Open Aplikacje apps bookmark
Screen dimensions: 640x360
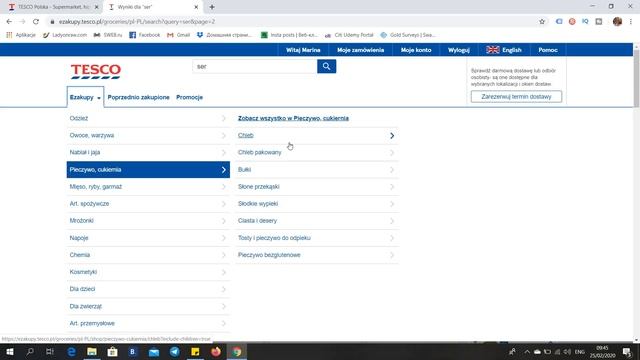pyautogui.click(x=21, y=35)
